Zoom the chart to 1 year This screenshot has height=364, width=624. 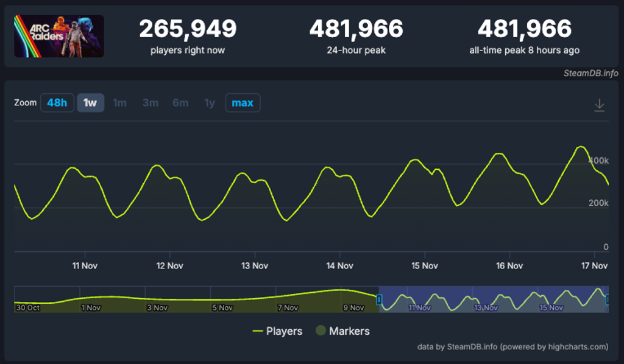tap(209, 102)
